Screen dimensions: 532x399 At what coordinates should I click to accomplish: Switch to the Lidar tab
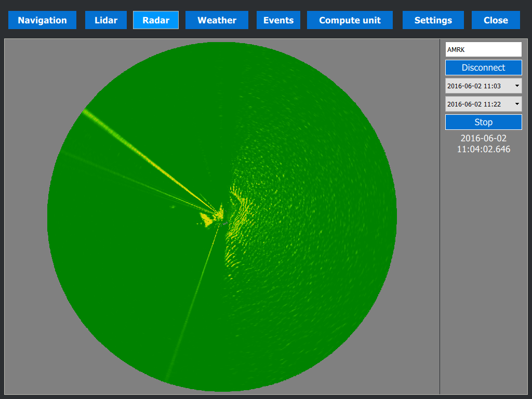click(x=106, y=20)
